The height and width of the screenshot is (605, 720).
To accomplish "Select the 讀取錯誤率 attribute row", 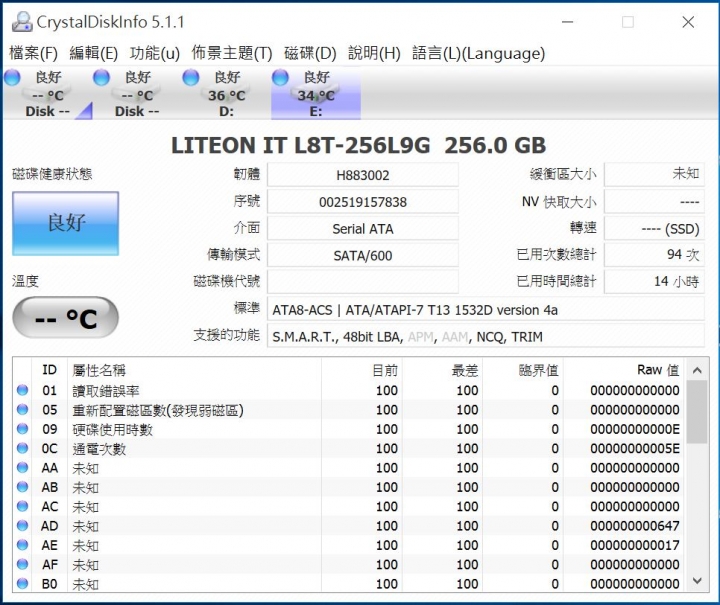I will pyautogui.click(x=349, y=390).
